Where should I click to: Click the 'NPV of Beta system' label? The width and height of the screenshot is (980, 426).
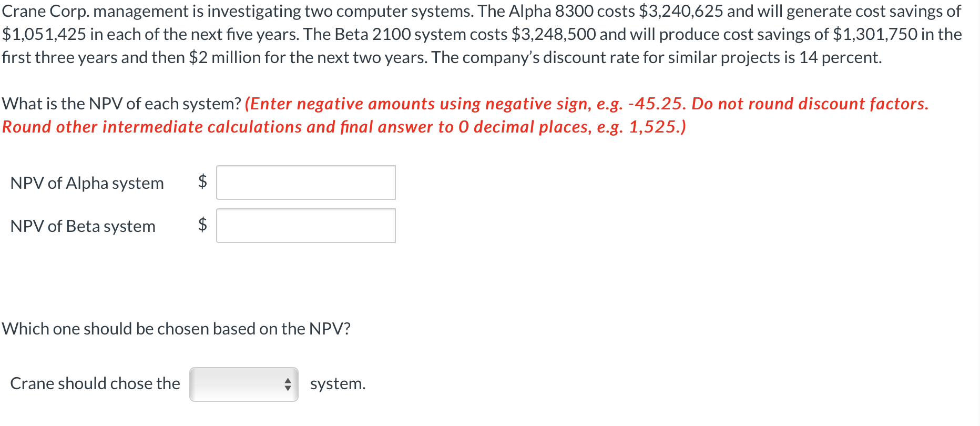click(x=83, y=226)
